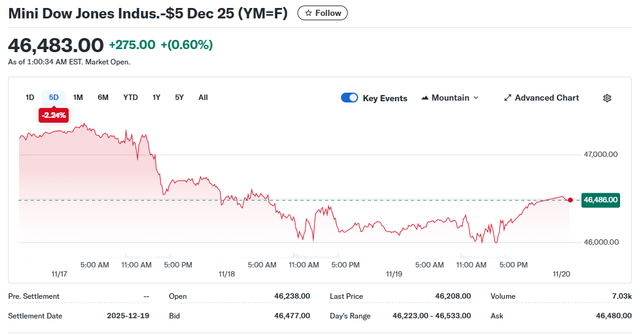This screenshot has width=644, height=335.
Task: Open the Advanced Chart link
Action: [x=546, y=98]
